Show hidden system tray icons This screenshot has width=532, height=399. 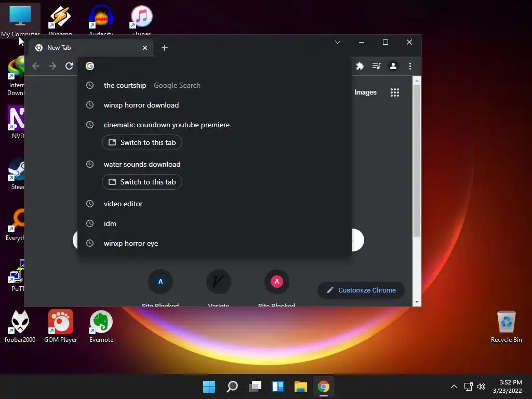point(454,387)
